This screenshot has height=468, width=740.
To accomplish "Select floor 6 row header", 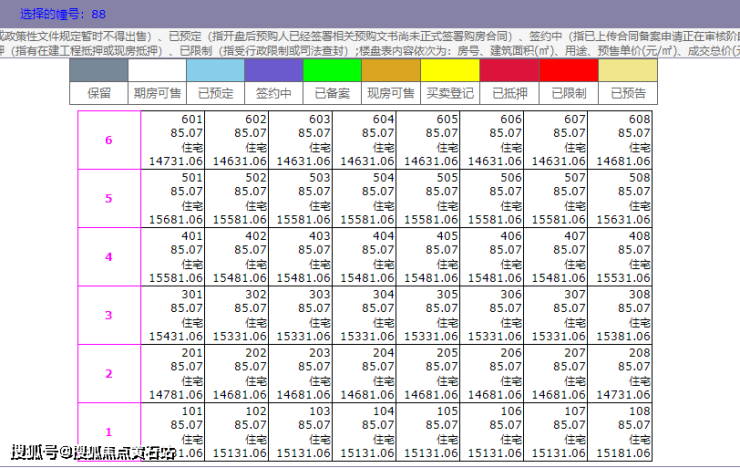I will pyautogui.click(x=109, y=140).
